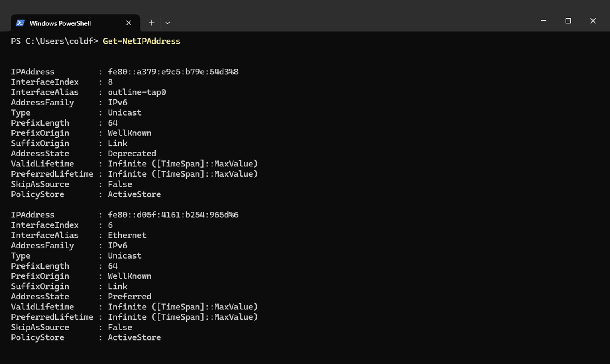Screen dimensions: 610x364
Task: Click SuffixOrigin 'Link' in outline-tap0 block
Action: [117, 143]
